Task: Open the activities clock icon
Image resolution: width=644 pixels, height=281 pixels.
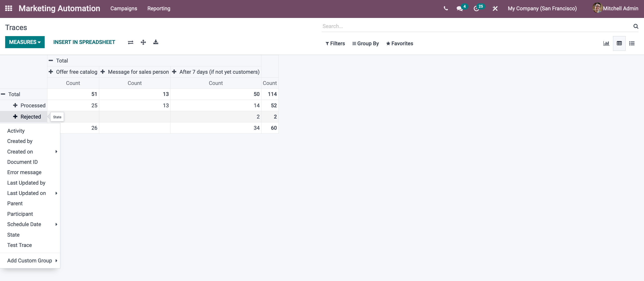Action: pos(476,9)
